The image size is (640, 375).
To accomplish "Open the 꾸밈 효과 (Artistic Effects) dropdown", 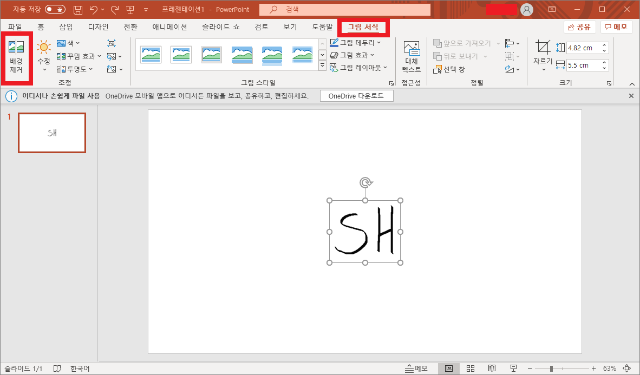I will click(x=79, y=56).
